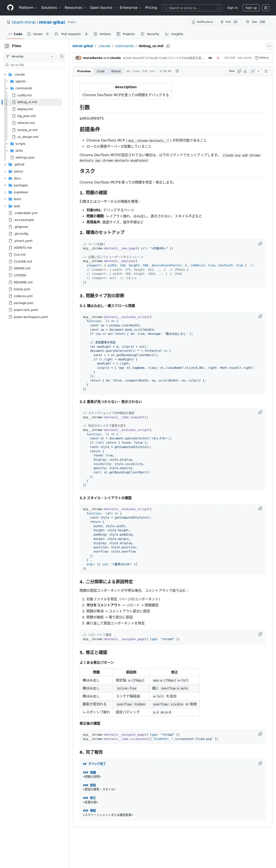Open the Enterprise menu

(130, 8)
